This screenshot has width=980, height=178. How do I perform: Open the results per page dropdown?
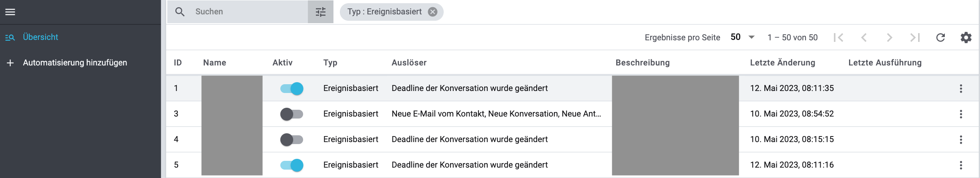click(742, 37)
